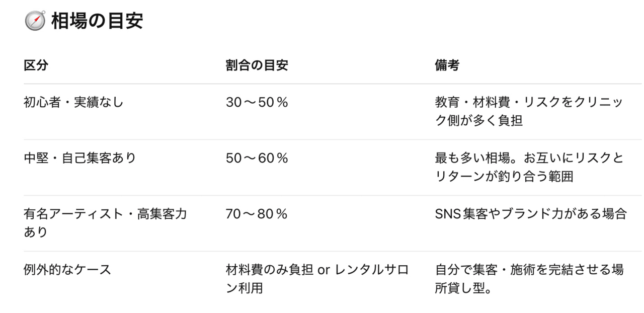Click the compass icon beside 相場の目安
The height and width of the screenshot is (313, 644).
tap(35, 22)
